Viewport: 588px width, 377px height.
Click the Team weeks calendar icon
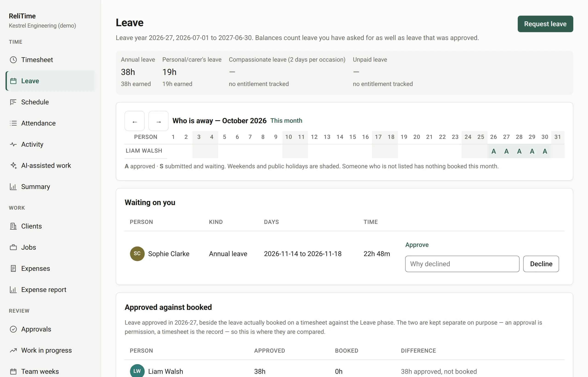click(x=13, y=372)
